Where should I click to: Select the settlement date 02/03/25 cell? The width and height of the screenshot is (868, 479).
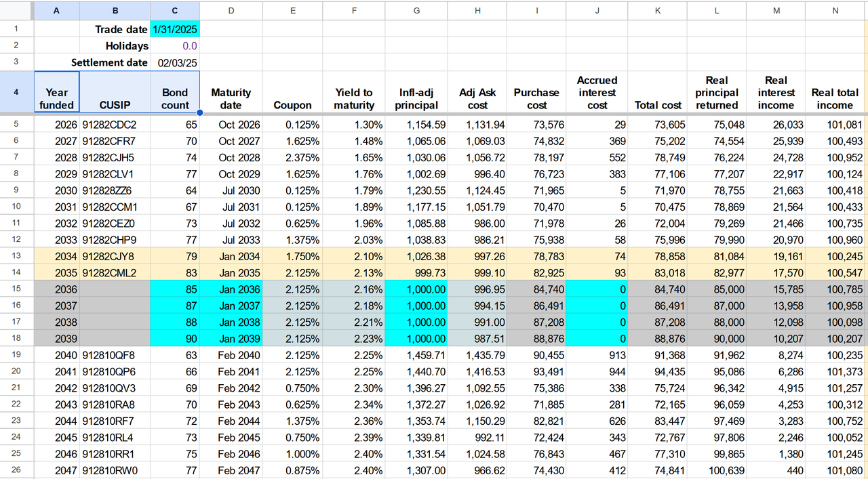click(175, 62)
